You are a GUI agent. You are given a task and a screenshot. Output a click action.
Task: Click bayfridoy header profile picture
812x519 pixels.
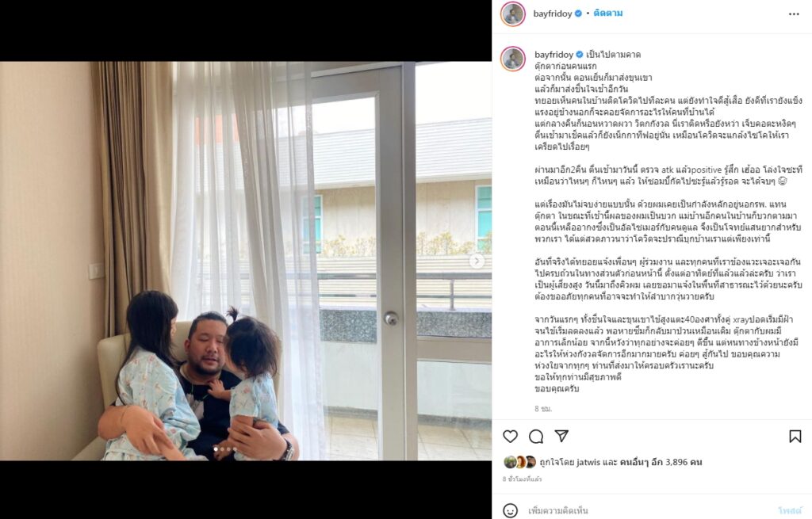pos(513,13)
